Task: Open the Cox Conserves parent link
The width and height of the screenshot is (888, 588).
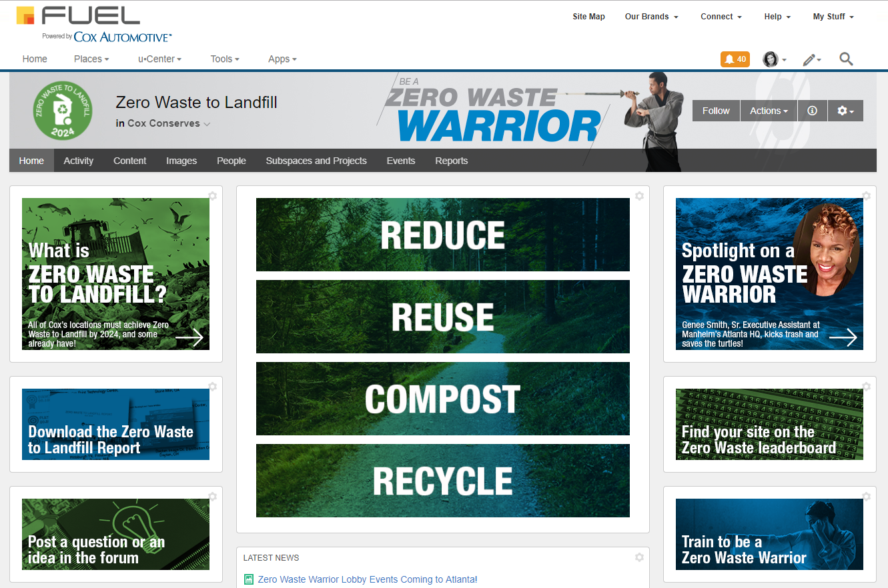Action: (163, 123)
